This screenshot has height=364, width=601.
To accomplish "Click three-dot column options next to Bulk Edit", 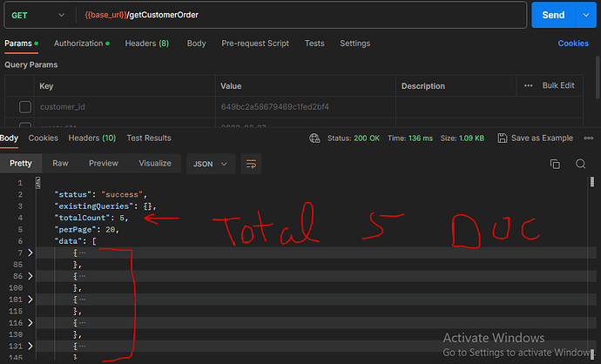I will tap(528, 86).
